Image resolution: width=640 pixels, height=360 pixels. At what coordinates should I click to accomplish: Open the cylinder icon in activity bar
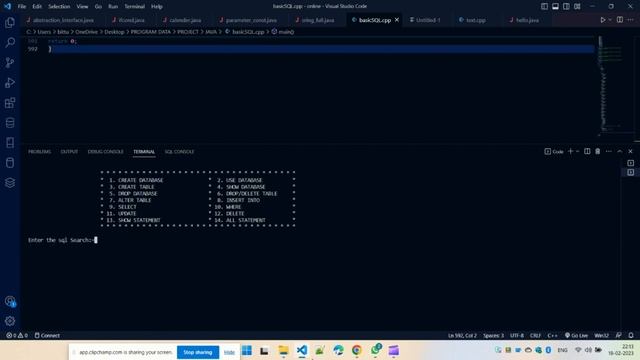10,162
